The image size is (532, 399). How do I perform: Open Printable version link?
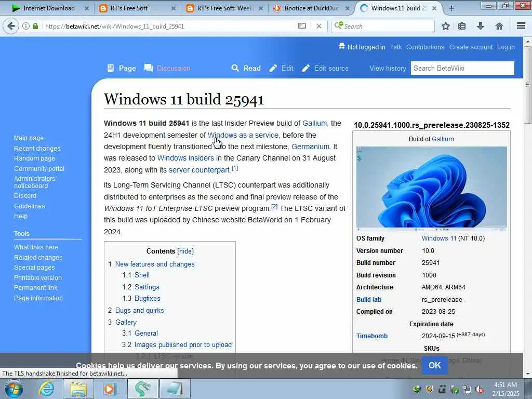(38, 277)
